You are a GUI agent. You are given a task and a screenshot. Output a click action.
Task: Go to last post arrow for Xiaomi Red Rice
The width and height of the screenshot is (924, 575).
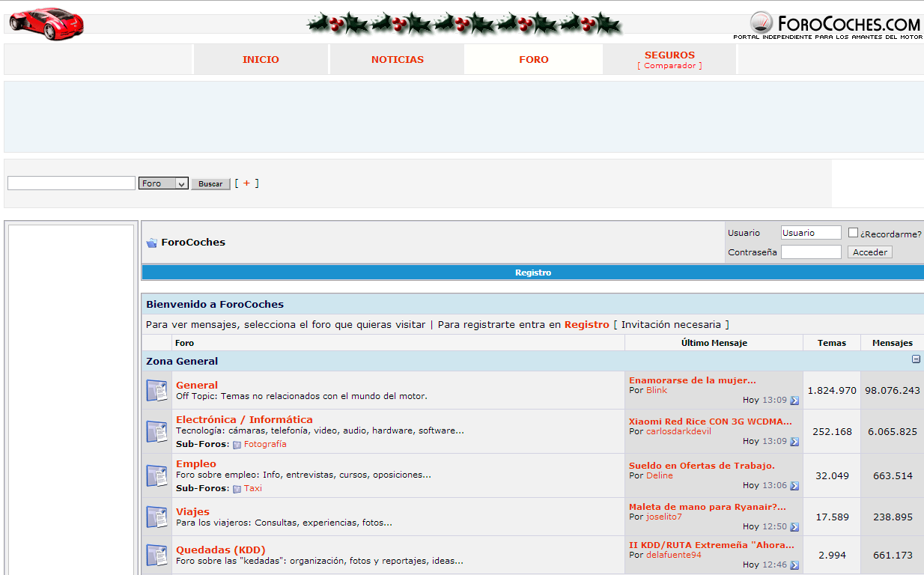point(794,442)
